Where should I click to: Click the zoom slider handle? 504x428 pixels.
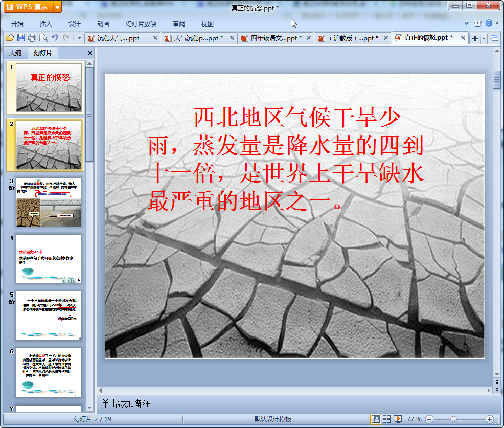pos(453,419)
